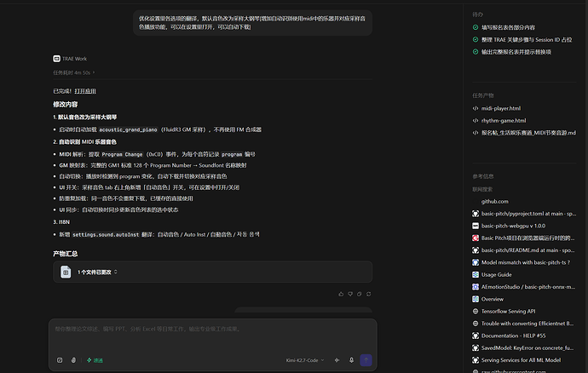The width and height of the screenshot is (588, 373).
Task: Click red favicon beside Basic Pitch项目 reference
Action: 476,238
